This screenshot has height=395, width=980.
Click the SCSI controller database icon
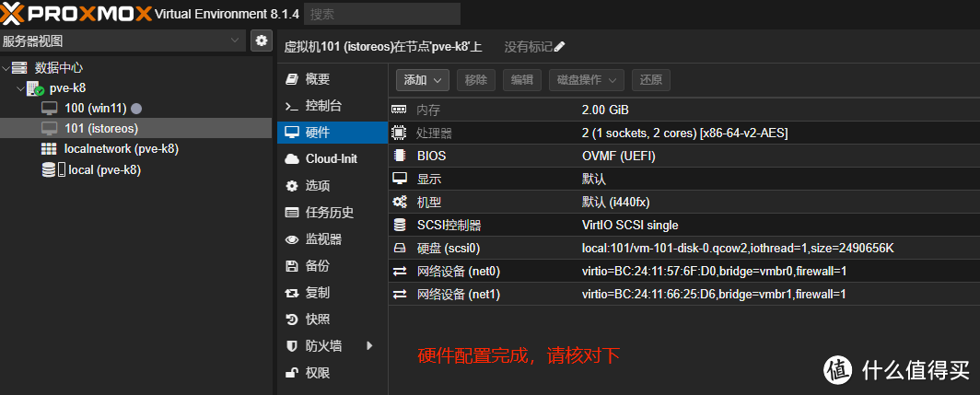(400, 225)
